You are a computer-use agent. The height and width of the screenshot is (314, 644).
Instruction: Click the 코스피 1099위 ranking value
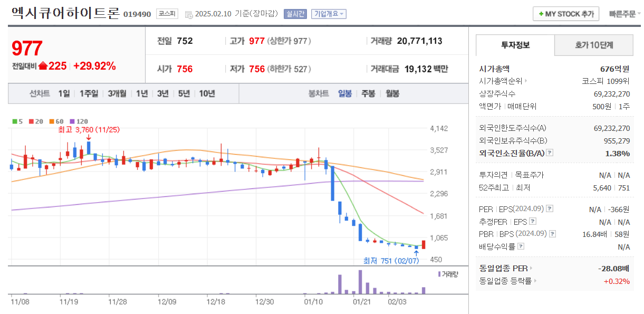pyautogui.click(x=605, y=81)
